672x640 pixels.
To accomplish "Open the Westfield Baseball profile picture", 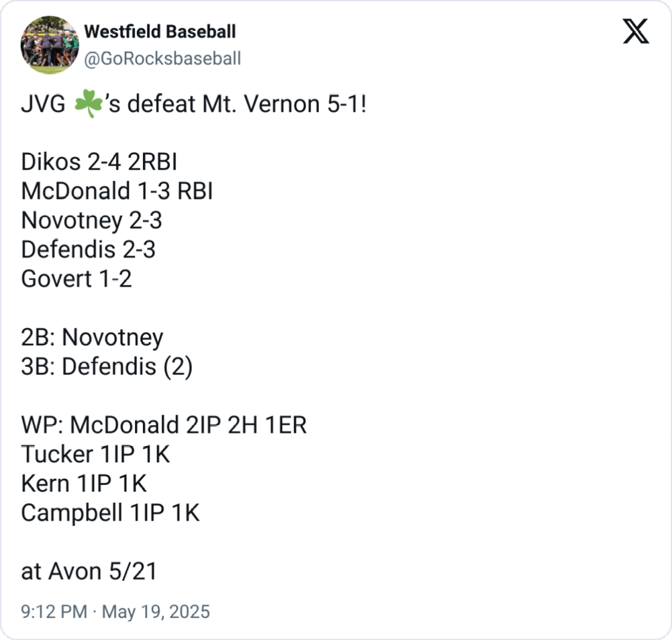I will 50,44.
